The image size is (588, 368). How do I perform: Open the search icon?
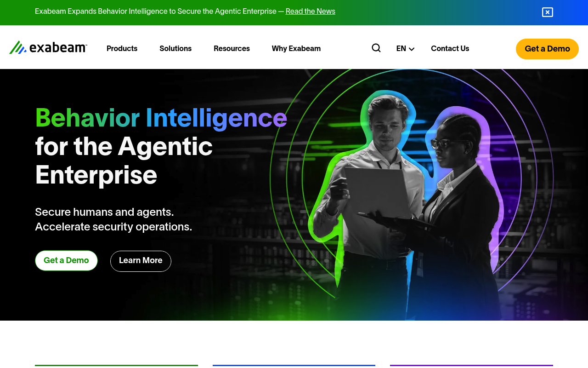(x=376, y=48)
